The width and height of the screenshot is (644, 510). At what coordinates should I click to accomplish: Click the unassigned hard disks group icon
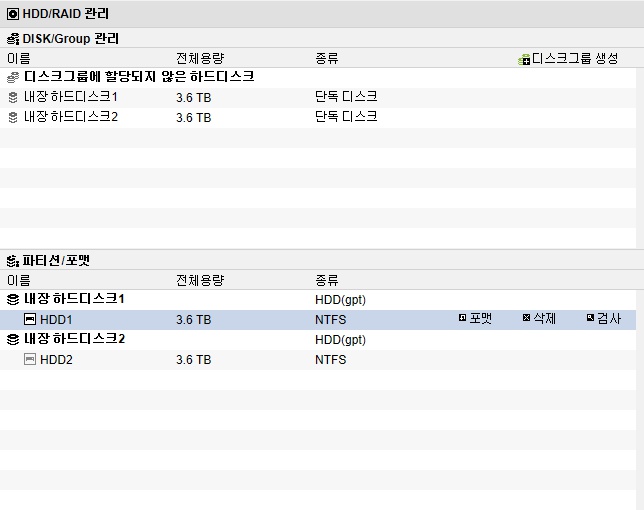(x=13, y=77)
